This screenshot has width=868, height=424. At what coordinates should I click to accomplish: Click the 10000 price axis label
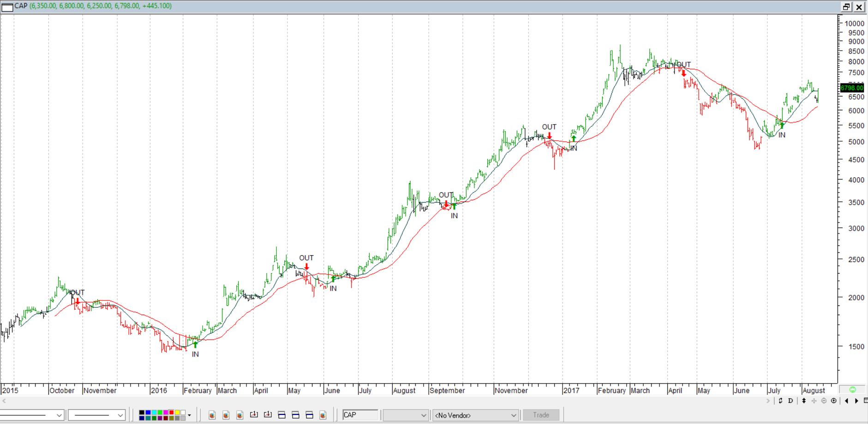pyautogui.click(x=854, y=24)
